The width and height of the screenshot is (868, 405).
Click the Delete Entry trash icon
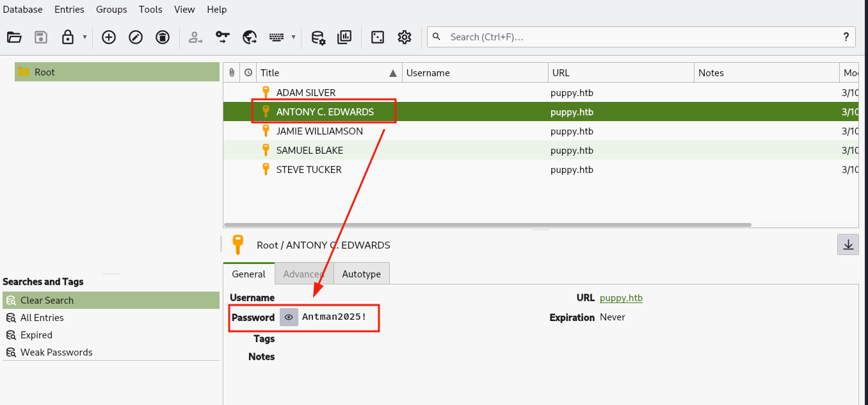coord(163,37)
